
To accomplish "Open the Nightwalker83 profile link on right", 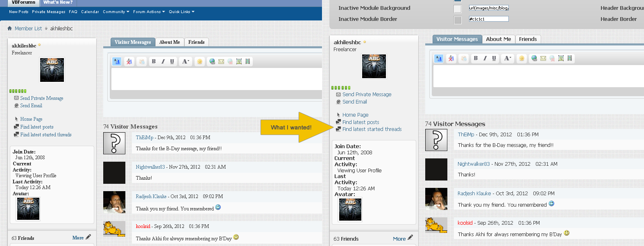I will pyautogui.click(x=474, y=164).
